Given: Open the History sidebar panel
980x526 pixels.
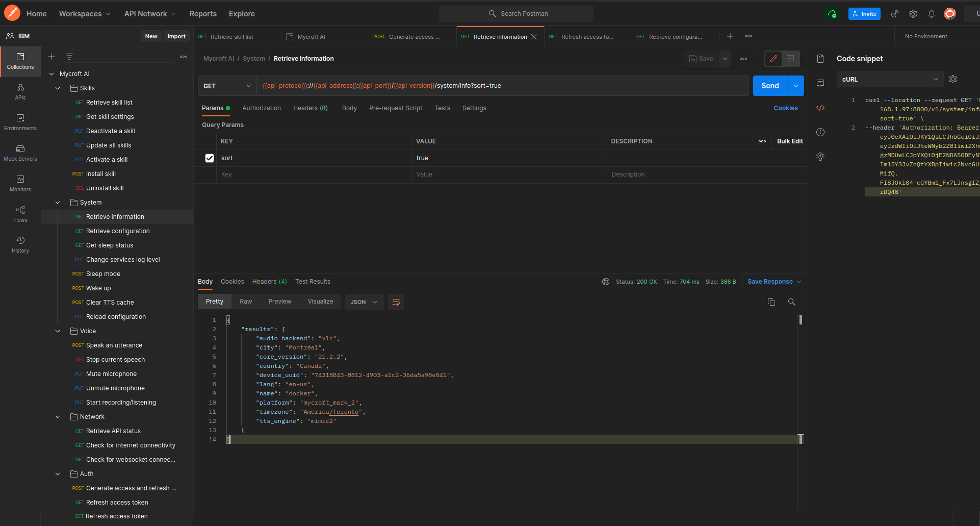Looking at the screenshot, I should [20, 245].
